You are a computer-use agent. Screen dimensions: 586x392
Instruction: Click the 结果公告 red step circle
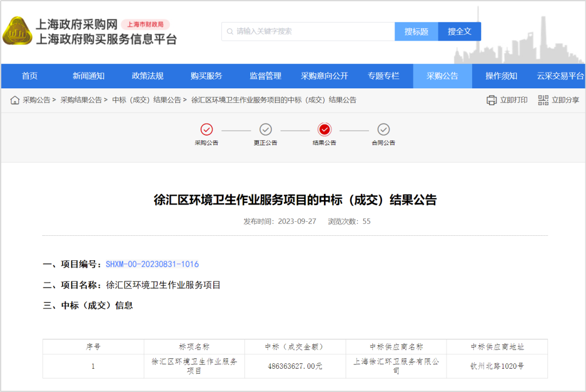[x=324, y=130]
